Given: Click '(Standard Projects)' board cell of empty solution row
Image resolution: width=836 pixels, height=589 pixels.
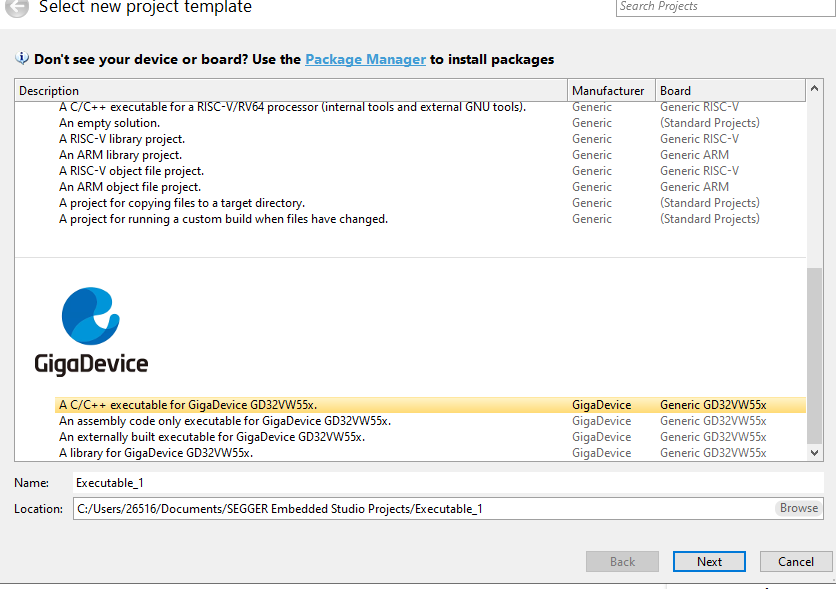Looking at the screenshot, I should (710, 123).
